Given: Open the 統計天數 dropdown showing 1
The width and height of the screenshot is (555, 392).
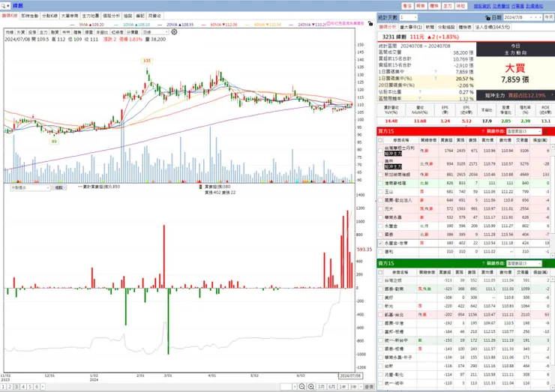Looking at the screenshot, I should coord(409,17).
